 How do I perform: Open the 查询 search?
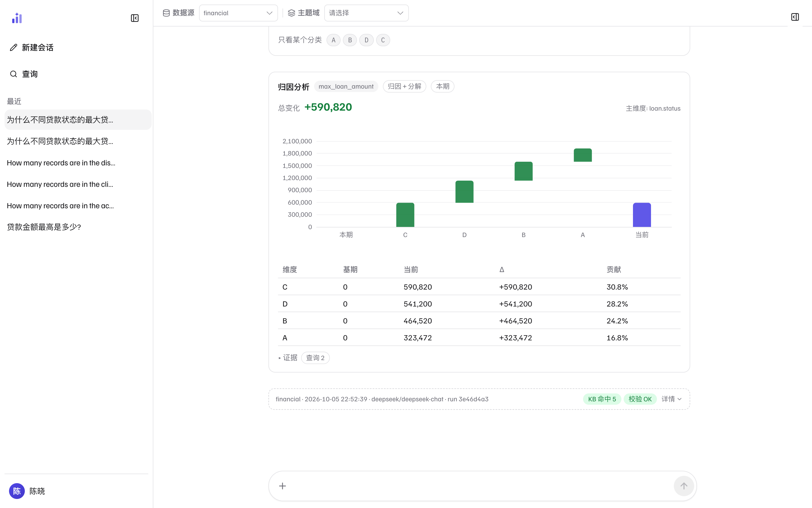(x=30, y=74)
